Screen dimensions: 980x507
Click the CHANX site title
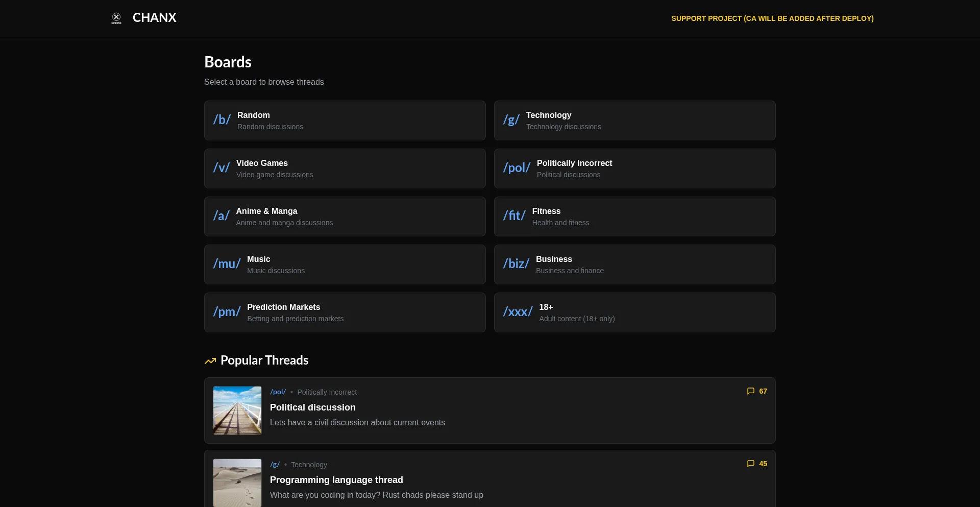(x=154, y=18)
